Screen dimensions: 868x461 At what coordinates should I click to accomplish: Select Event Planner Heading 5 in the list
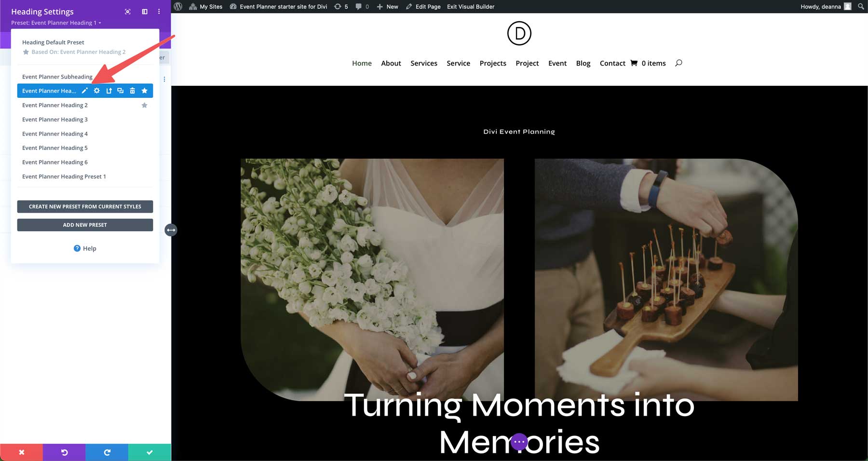pyautogui.click(x=55, y=148)
